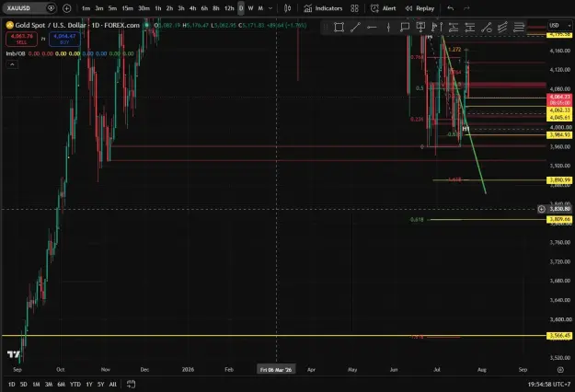
Task: Click the red SELL 4,063.76 button
Action: pos(22,40)
